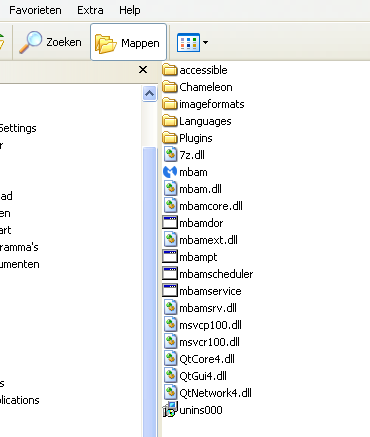
Task: Open the Favorieten menu
Action: [x=35, y=10]
